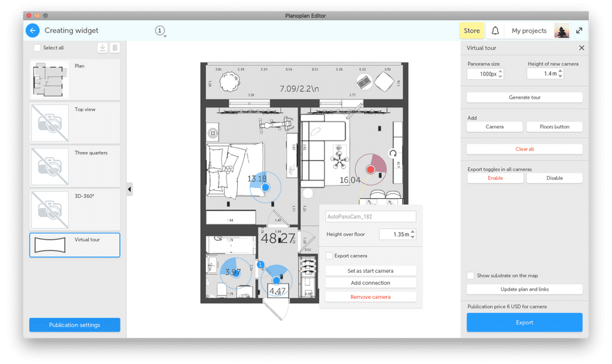Open the step 1 indicator dropdown
This screenshot has height=364, width=612.
pyautogui.click(x=161, y=31)
